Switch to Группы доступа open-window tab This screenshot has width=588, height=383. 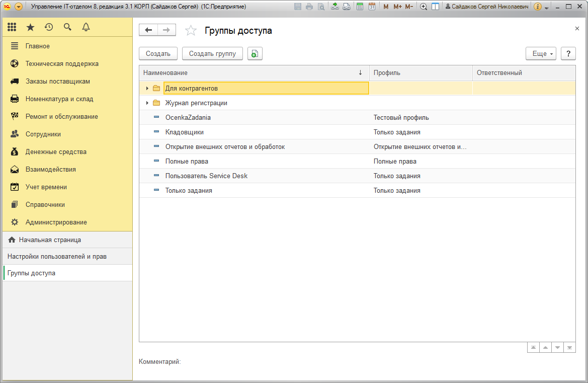pos(67,273)
